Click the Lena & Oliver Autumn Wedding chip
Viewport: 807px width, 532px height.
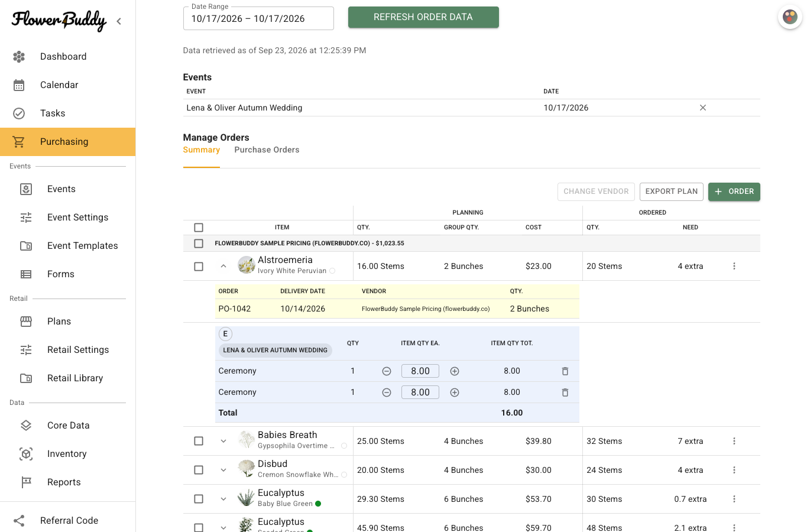coord(276,350)
